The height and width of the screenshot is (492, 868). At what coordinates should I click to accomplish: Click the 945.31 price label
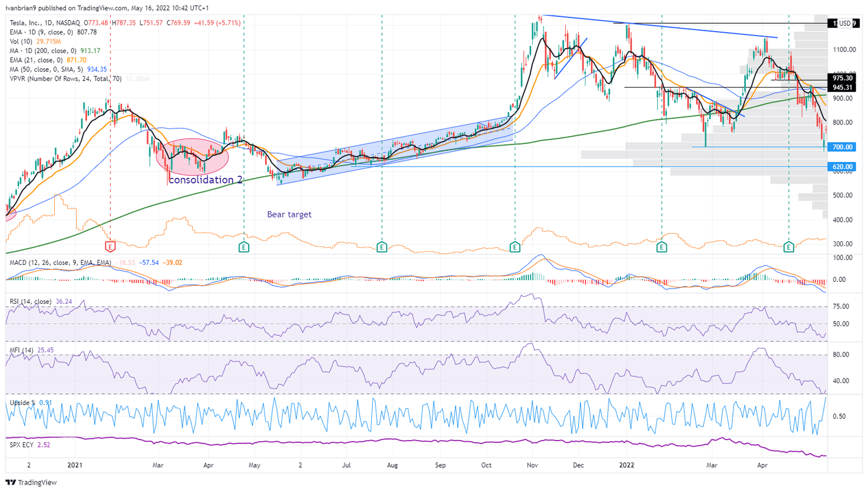point(842,88)
